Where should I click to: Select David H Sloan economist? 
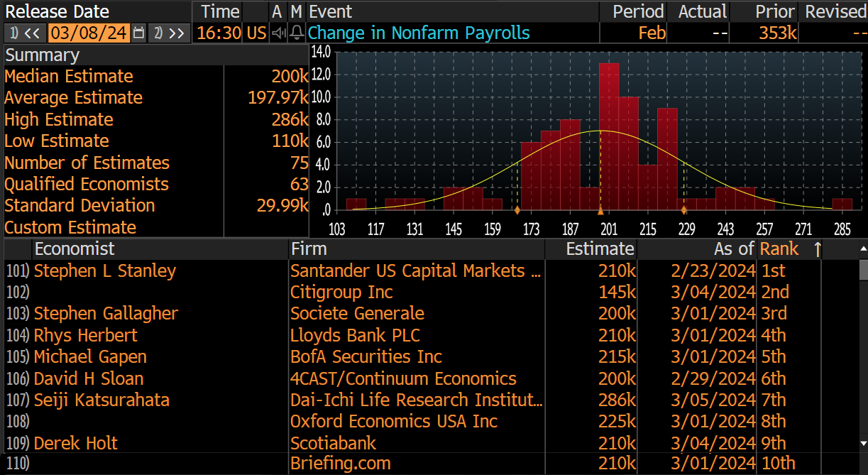[89, 378]
